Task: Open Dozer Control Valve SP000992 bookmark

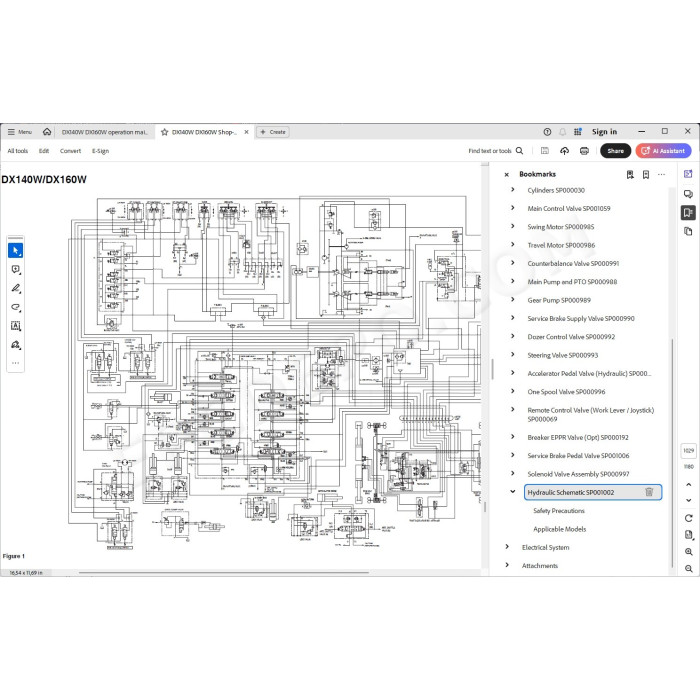Action: pos(571,337)
